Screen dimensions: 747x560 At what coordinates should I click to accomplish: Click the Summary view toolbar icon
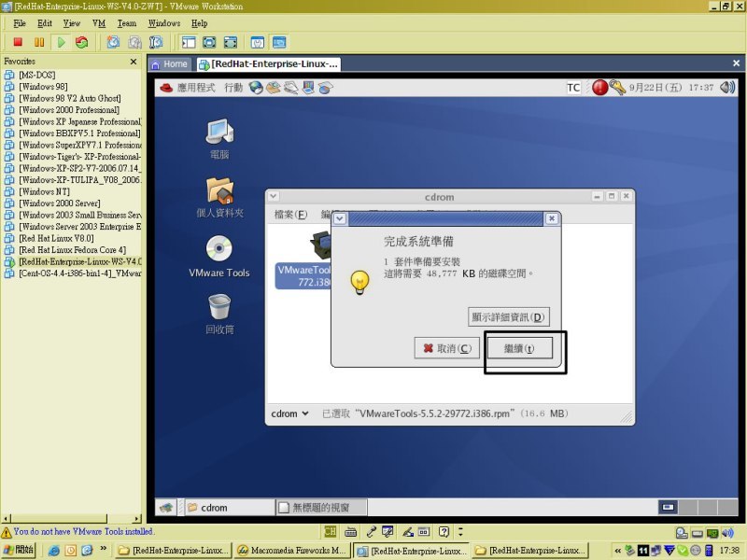click(x=258, y=42)
